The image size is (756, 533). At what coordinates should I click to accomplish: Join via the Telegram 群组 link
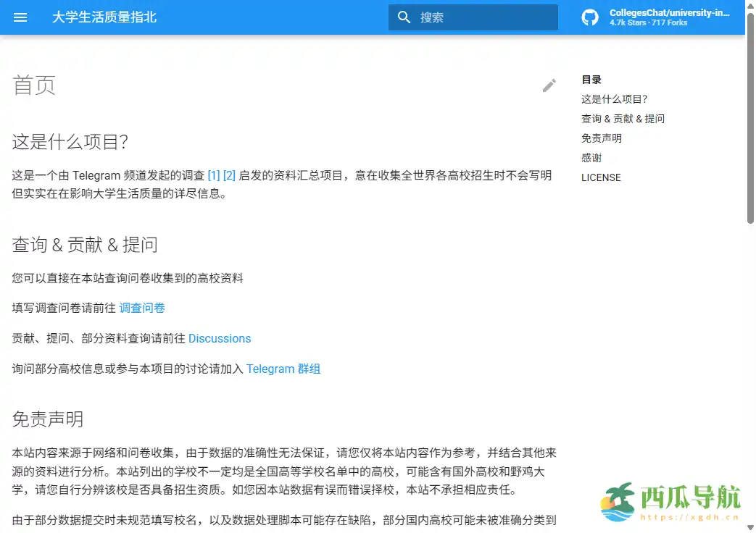283,369
